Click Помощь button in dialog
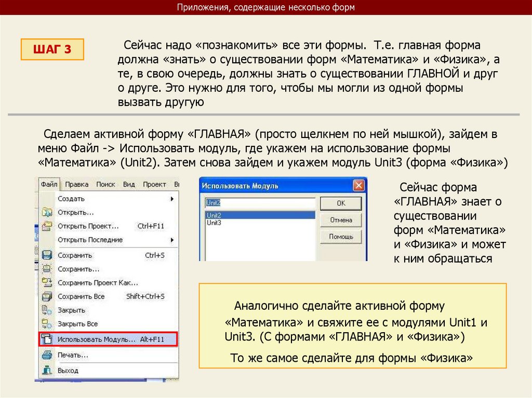The height and width of the screenshot is (398, 532). pos(341,237)
